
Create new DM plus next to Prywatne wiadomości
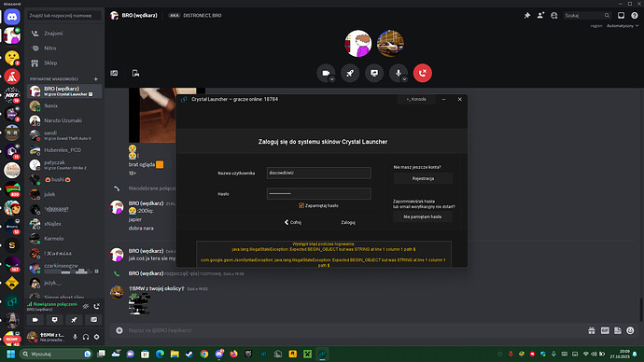(96, 78)
